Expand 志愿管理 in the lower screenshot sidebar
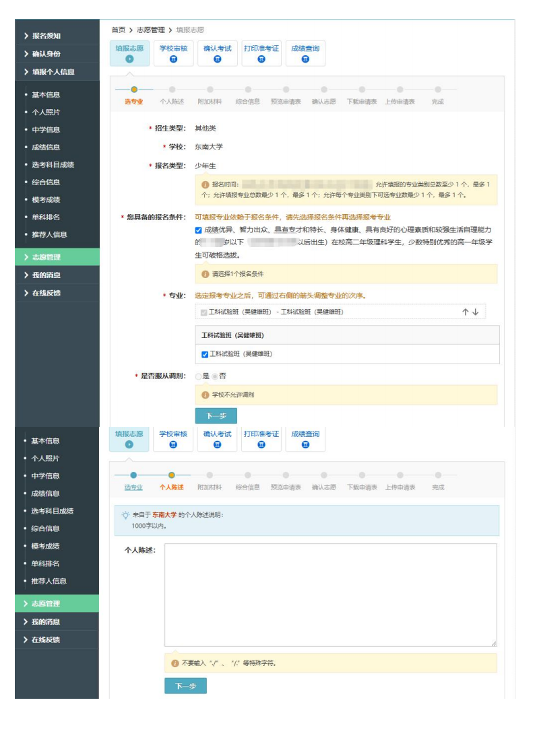Viewport: 535px width, 756px height. coord(57,604)
